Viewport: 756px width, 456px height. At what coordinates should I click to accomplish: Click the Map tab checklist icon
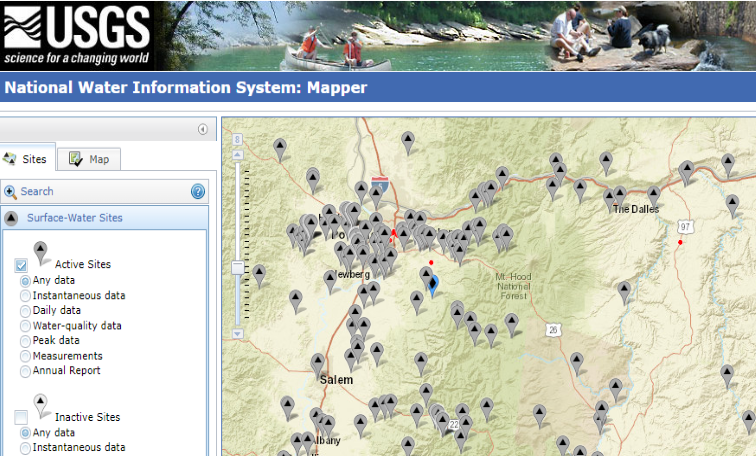pyautogui.click(x=75, y=159)
